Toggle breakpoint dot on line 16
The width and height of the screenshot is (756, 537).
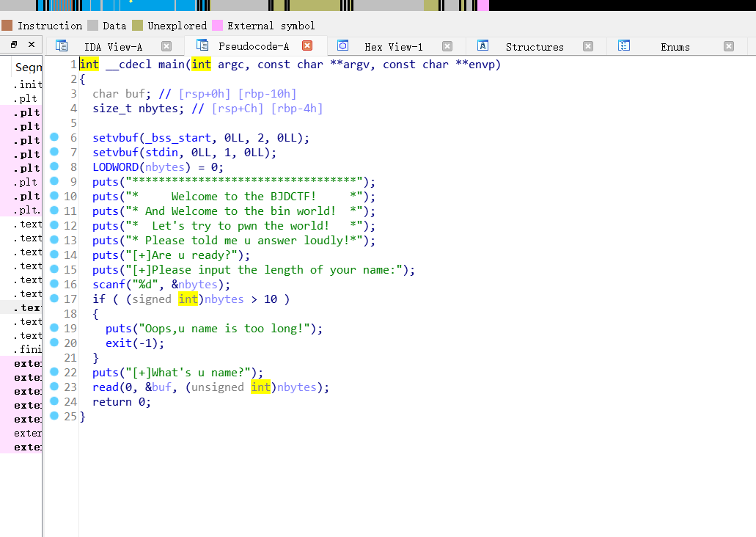point(54,284)
